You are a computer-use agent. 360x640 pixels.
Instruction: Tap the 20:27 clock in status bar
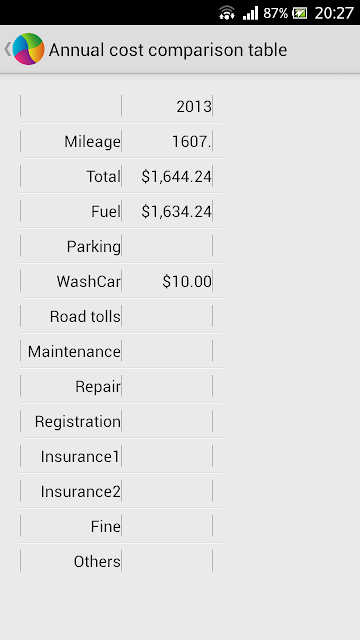point(334,13)
